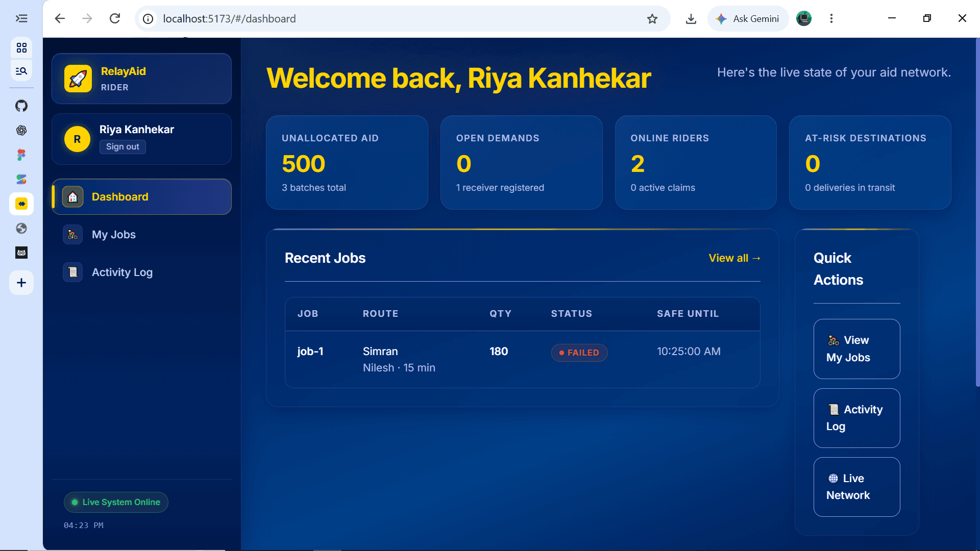Click the add new item plus icon in side panel

point(21,283)
